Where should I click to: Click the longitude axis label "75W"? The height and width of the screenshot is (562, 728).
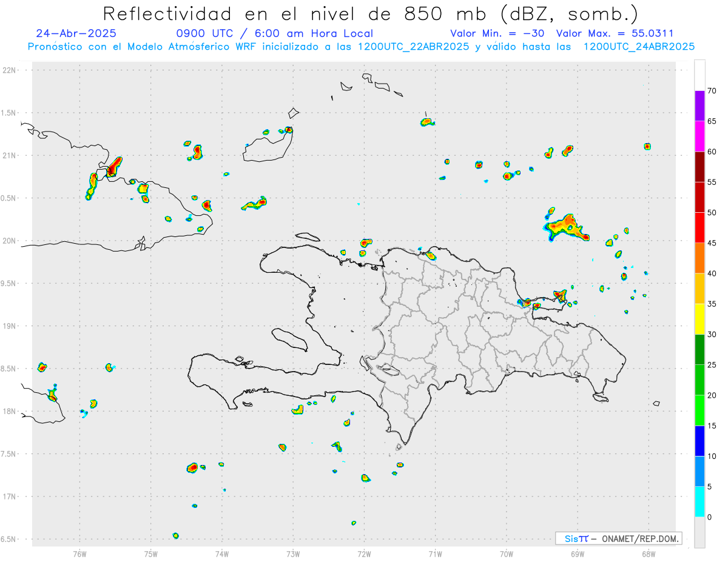(151, 554)
